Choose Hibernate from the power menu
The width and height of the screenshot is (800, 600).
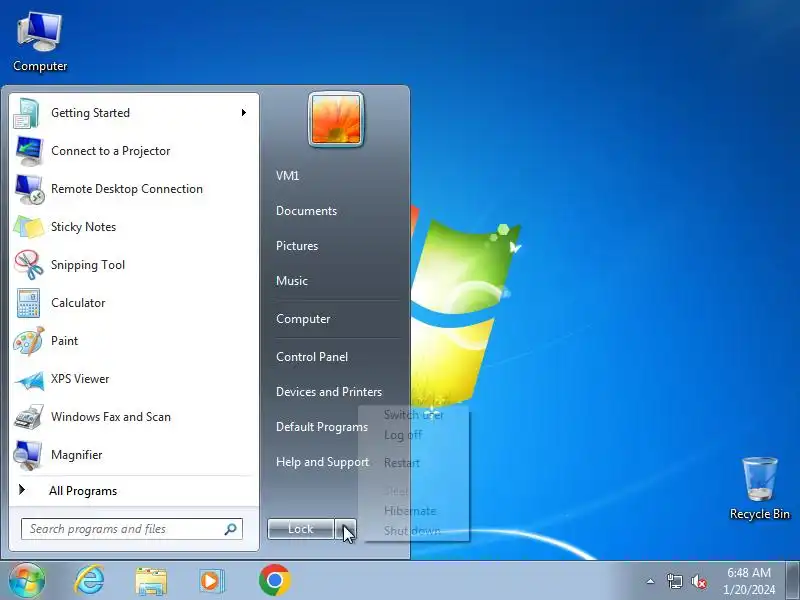[x=410, y=511]
